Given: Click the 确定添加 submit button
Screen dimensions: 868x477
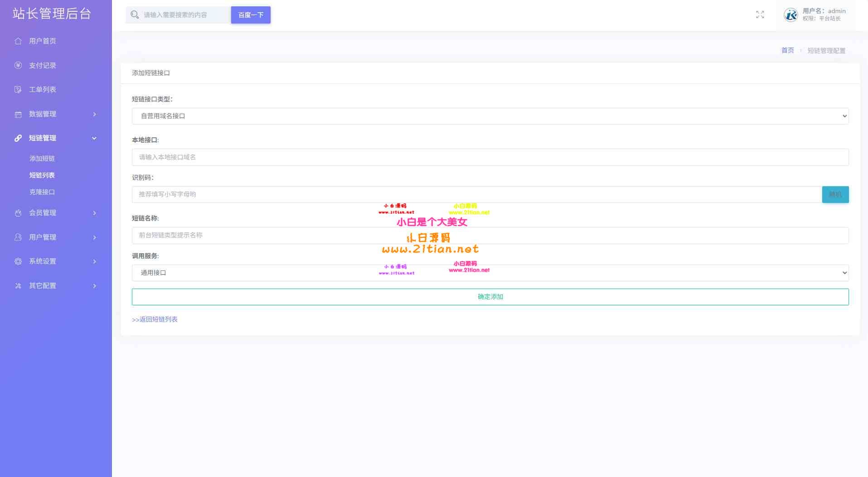Looking at the screenshot, I should [x=490, y=297].
